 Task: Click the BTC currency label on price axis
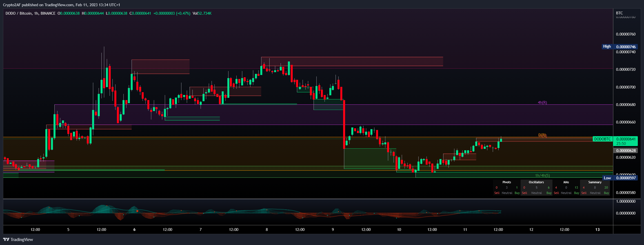(619, 13)
